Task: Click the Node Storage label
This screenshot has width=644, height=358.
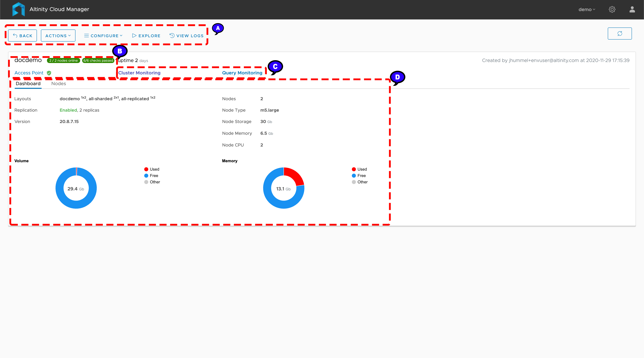Action: point(237,121)
